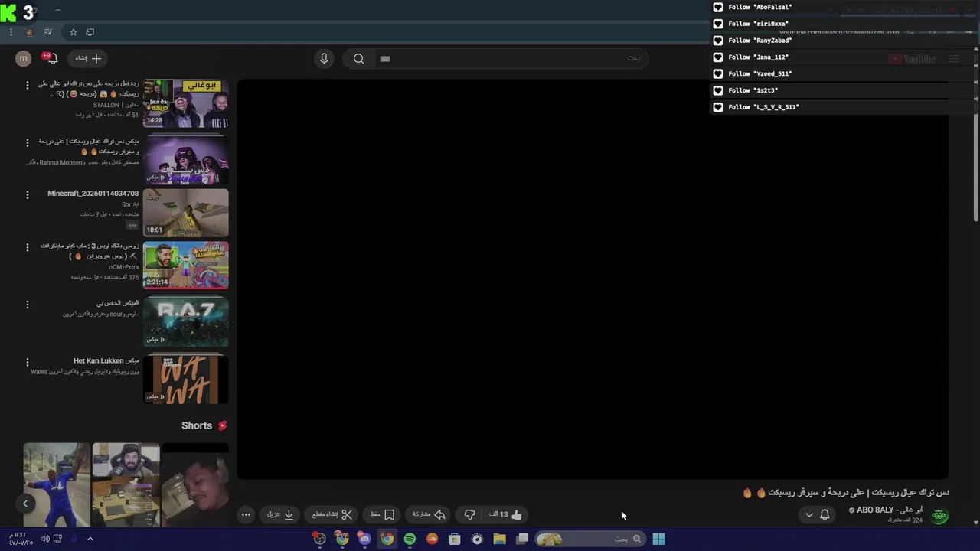The image size is (980, 551).
Task: Switch to active Chrome on taskbar
Action: pyautogui.click(x=387, y=539)
